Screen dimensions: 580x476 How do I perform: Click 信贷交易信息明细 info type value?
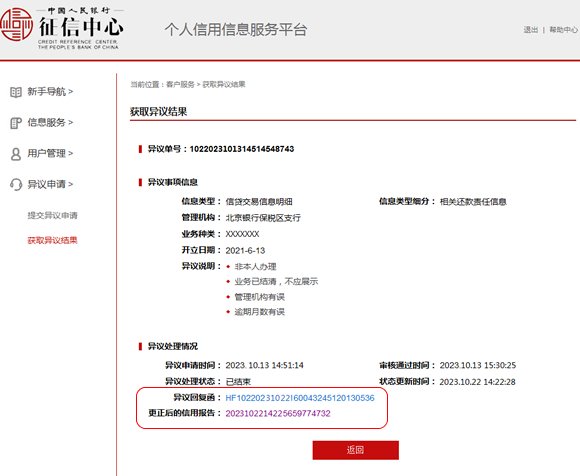[x=259, y=202]
